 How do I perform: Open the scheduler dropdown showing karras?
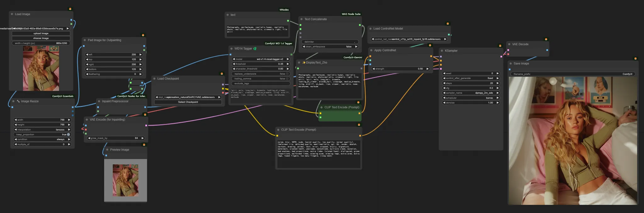tap(471, 98)
